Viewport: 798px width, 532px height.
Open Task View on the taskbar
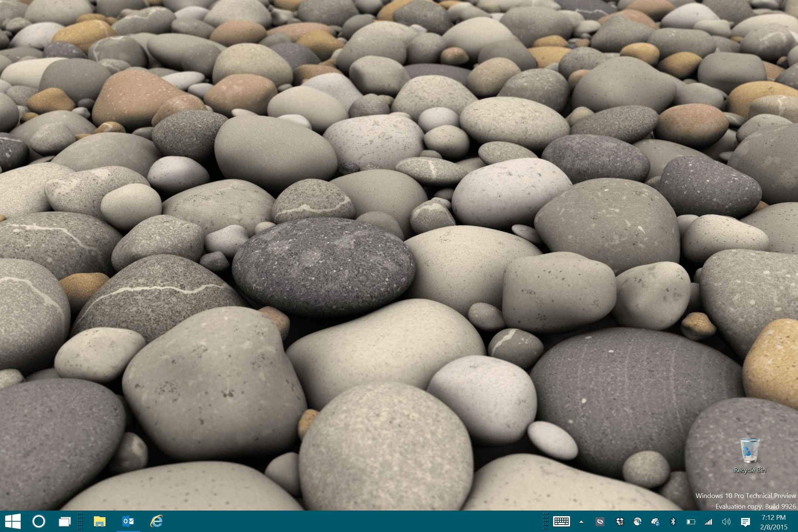click(x=65, y=522)
